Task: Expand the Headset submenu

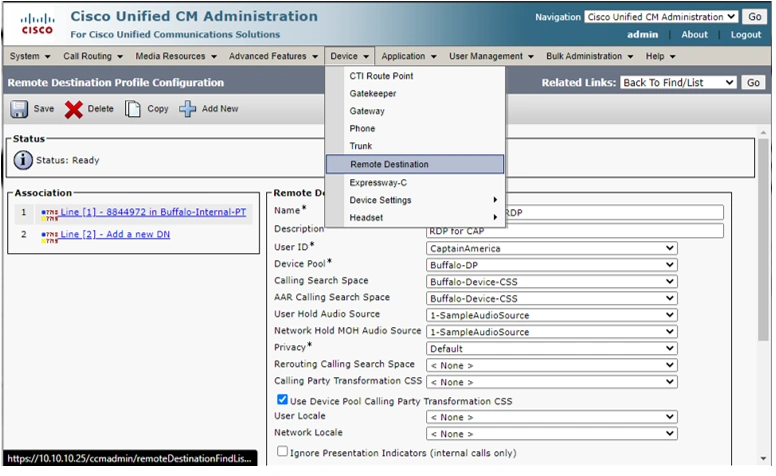Action: pos(415,218)
